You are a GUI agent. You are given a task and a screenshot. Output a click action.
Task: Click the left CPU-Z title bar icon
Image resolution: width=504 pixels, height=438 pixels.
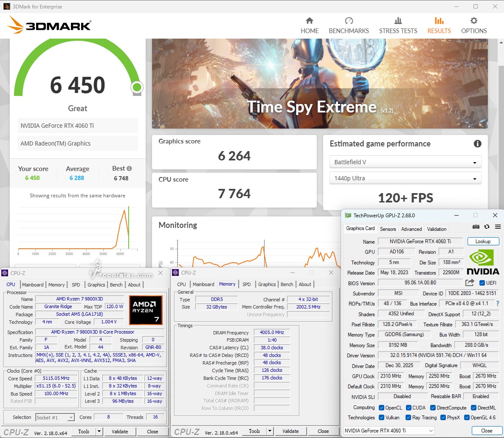point(5,273)
